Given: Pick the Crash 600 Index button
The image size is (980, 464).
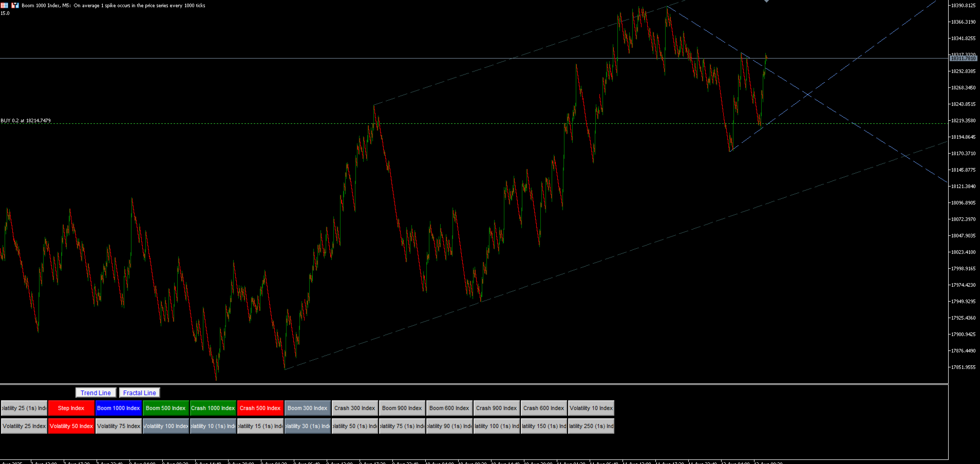Looking at the screenshot, I should click(x=544, y=408).
